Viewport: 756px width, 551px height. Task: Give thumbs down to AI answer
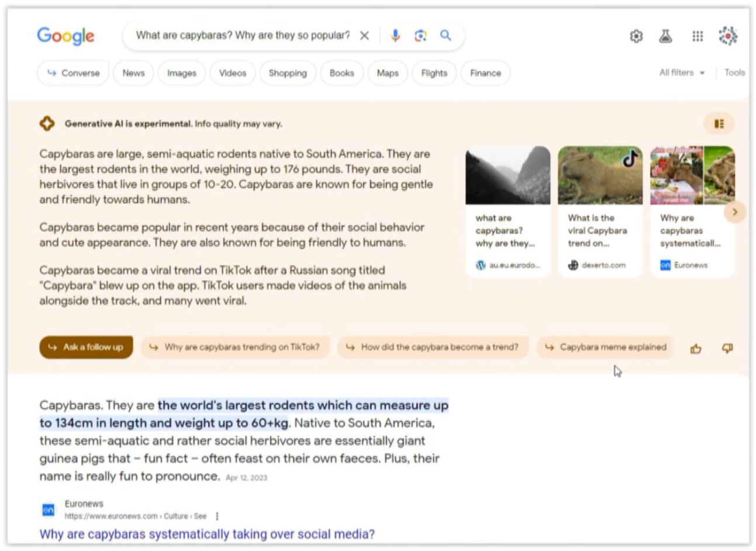pyautogui.click(x=727, y=349)
